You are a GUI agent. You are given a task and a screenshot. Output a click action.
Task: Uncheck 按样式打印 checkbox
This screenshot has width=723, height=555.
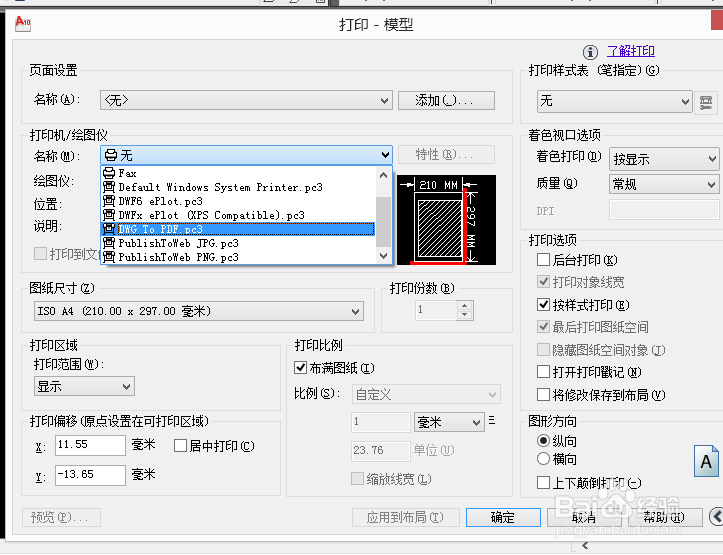[x=544, y=305]
